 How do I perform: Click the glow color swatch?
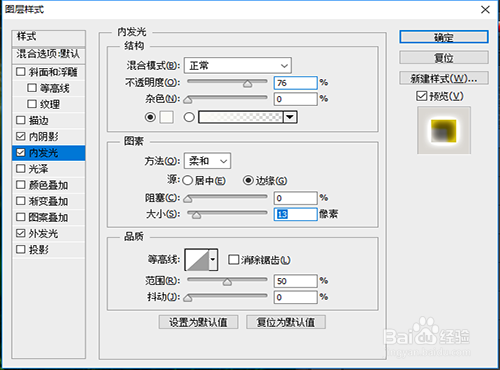(x=166, y=117)
